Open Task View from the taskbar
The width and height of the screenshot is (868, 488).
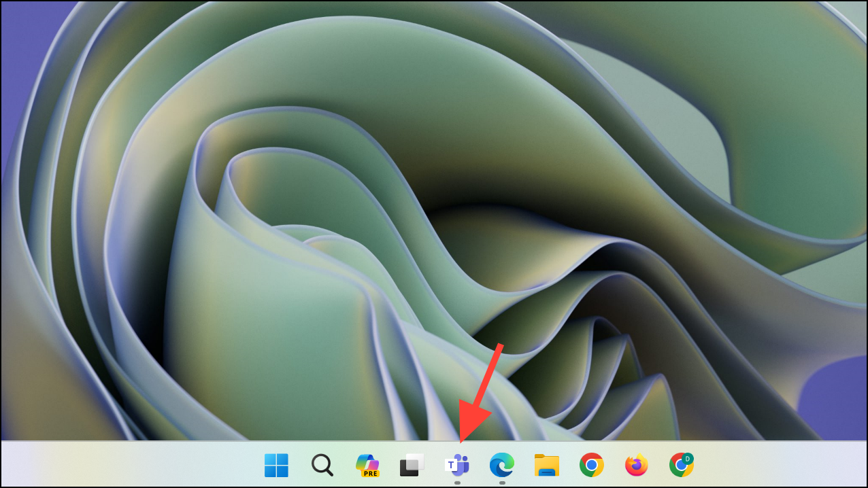(412, 466)
